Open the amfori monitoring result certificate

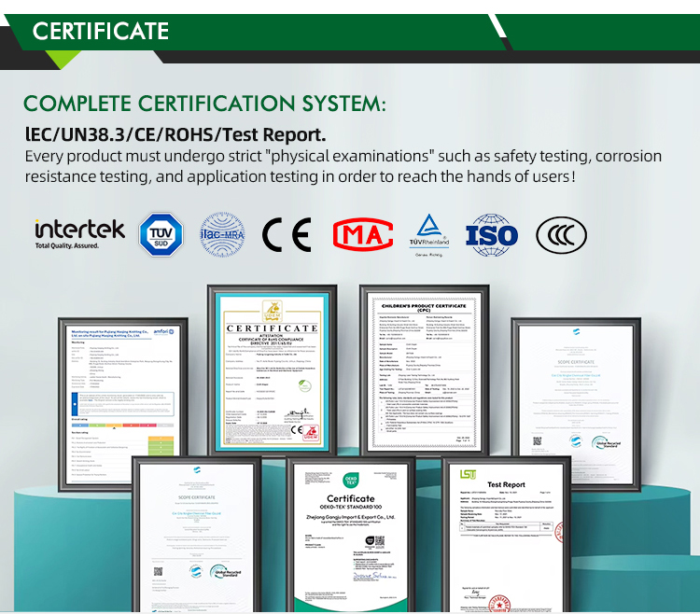[122, 404]
